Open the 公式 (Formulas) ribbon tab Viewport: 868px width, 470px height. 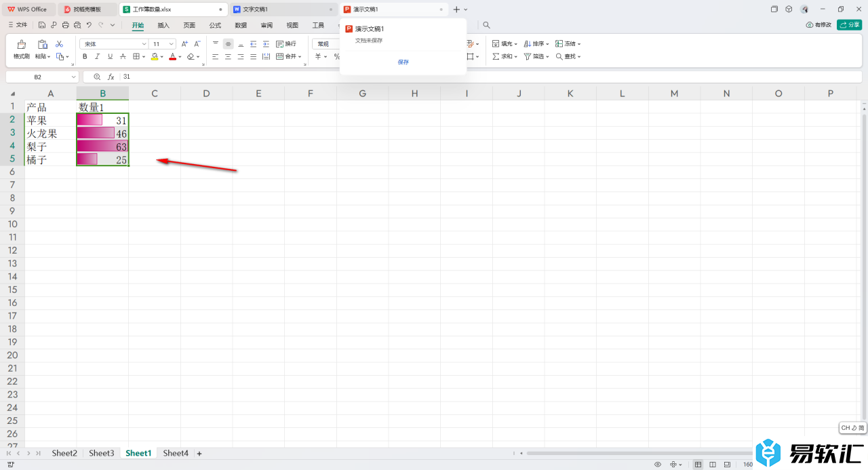[215, 25]
